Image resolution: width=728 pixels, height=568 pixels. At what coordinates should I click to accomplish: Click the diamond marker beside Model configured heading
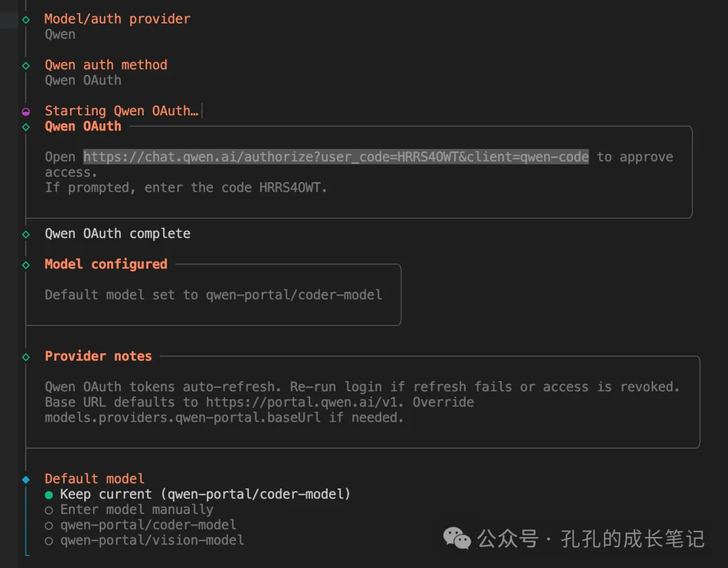(x=26, y=264)
